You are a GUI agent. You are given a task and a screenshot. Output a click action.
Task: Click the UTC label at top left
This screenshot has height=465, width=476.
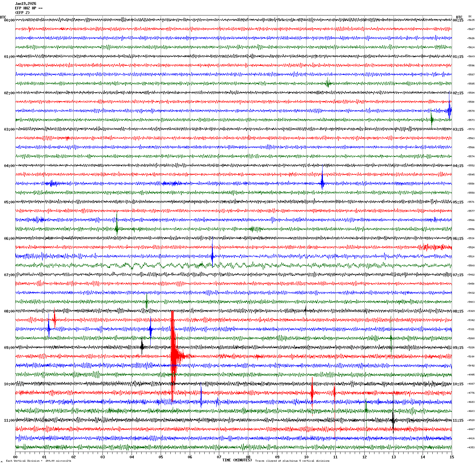pyautogui.click(x=3, y=17)
